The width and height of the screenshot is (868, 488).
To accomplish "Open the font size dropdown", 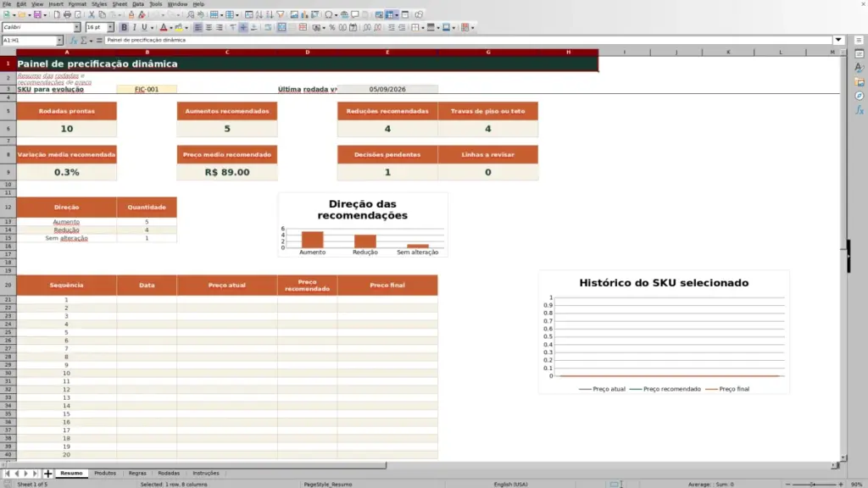I will pyautogui.click(x=111, y=27).
